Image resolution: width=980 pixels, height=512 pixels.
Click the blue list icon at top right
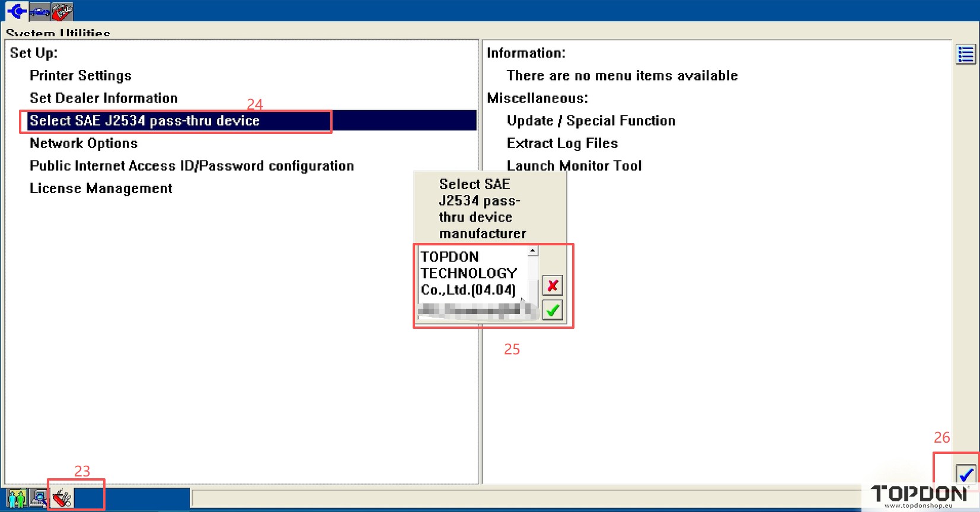[966, 55]
